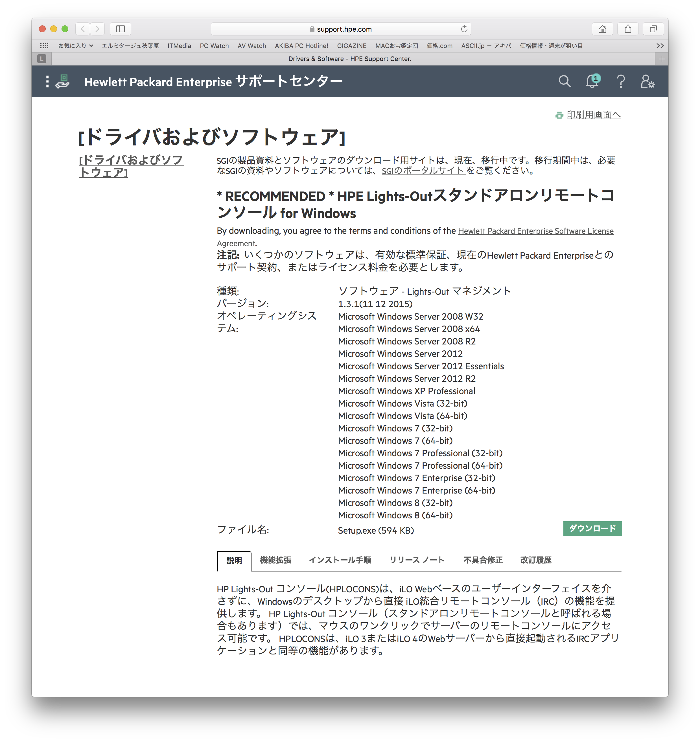Open the リリース ノート tab
The image size is (700, 742).
(x=417, y=560)
